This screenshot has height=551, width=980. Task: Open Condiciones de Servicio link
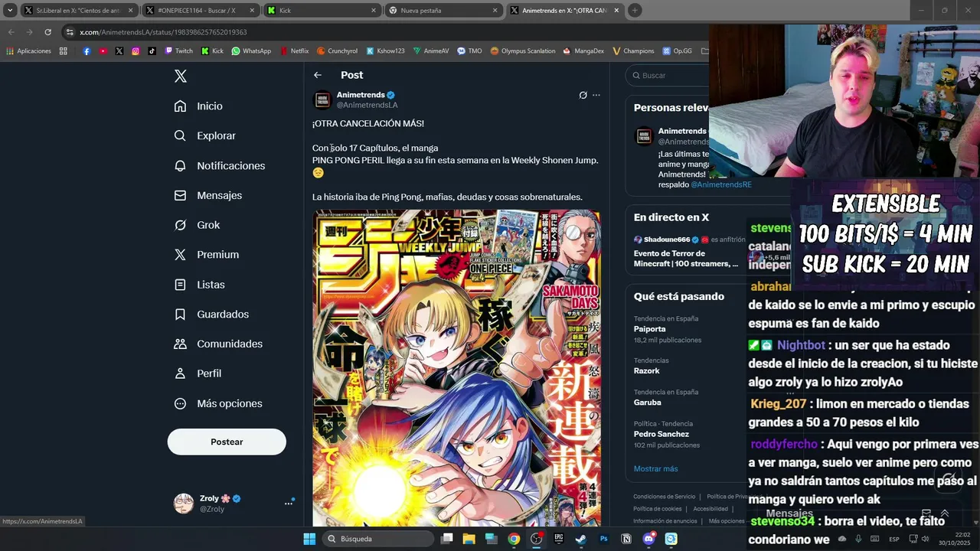point(664,497)
